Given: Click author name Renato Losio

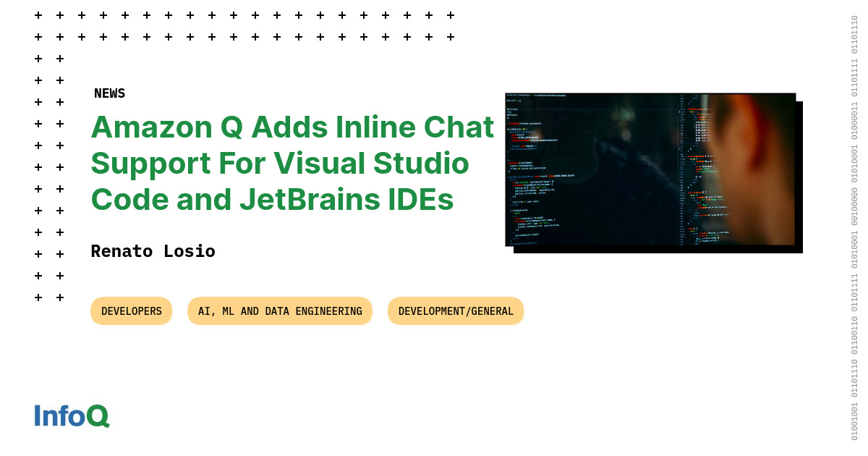Looking at the screenshot, I should point(153,251).
